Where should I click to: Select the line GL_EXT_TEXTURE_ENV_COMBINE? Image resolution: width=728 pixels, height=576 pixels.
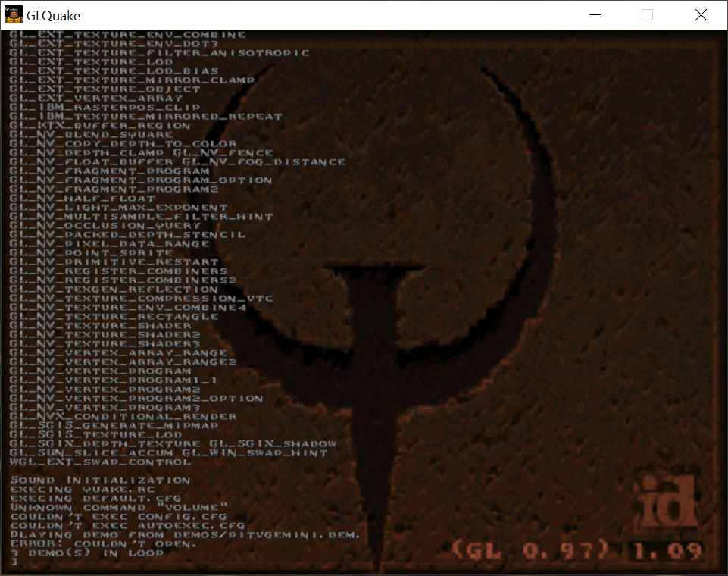(128, 34)
